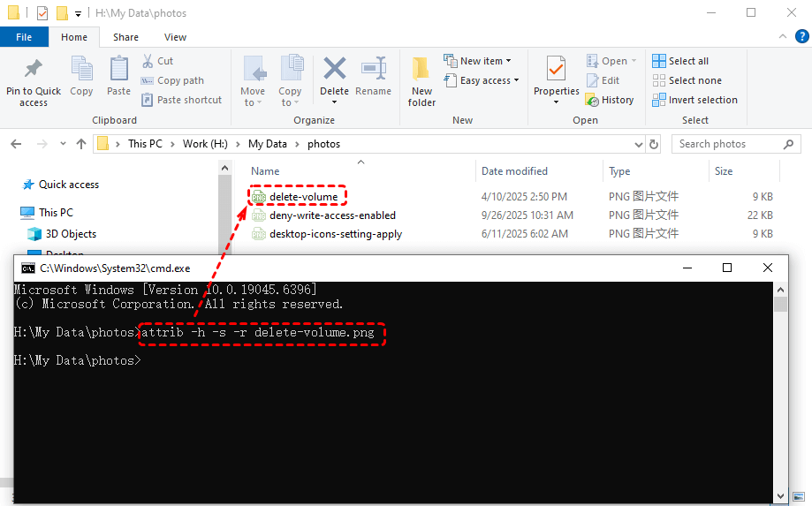This screenshot has height=506, width=812.
Task: Click the Paste icon in the ribbon
Action: click(x=118, y=69)
